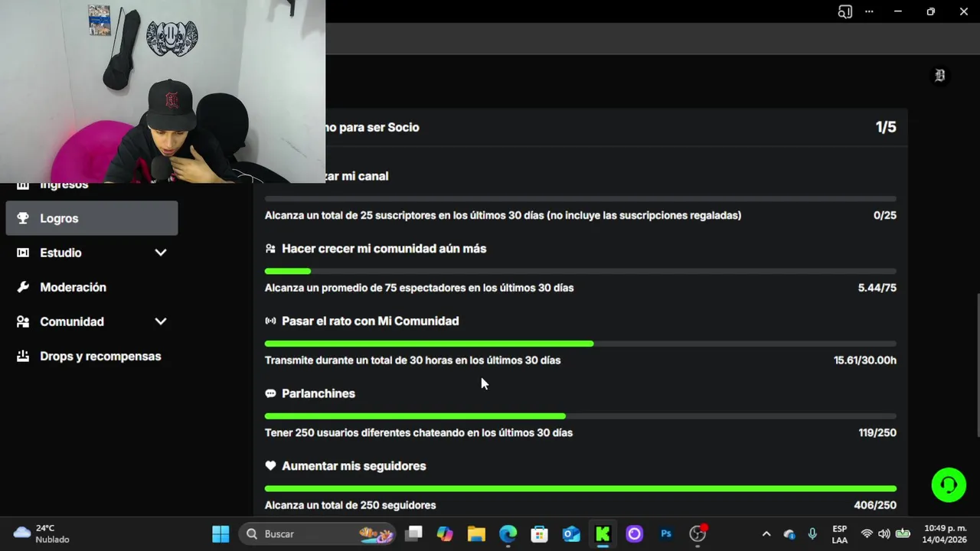Viewport: 980px width, 551px height.
Task: Click the microphone tray icon
Action: pyautogui.click(x=812, y=534)
